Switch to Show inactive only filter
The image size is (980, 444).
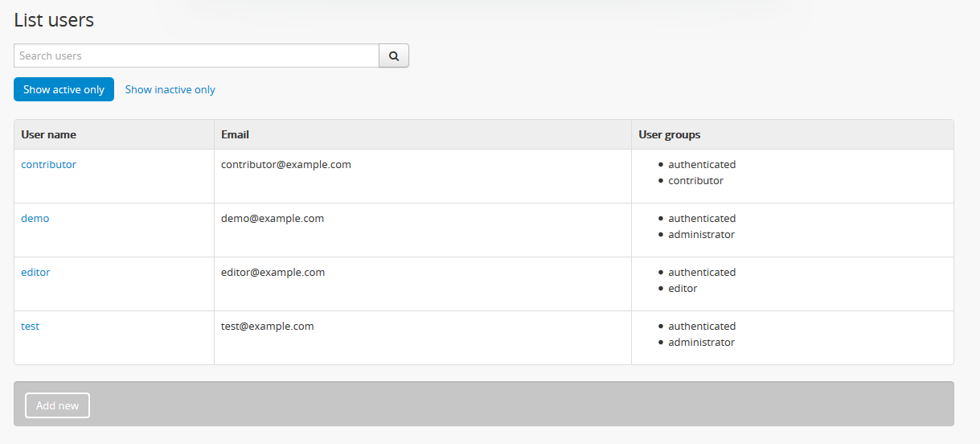(x=170, y=89)
